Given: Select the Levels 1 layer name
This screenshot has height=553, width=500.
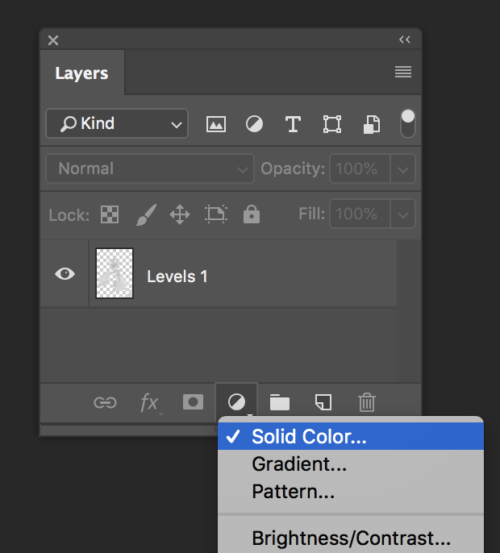Looking at the screenshot, I should coord(177,276).
